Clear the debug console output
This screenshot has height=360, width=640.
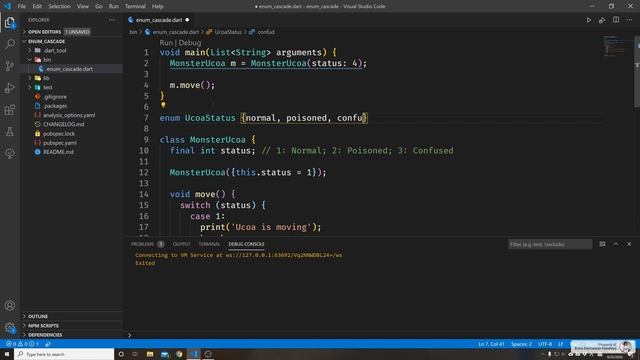click(x=602, y=244)
